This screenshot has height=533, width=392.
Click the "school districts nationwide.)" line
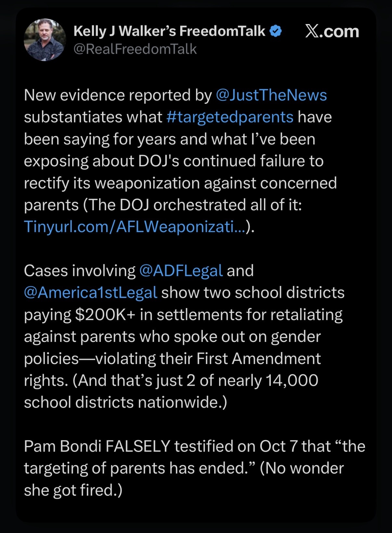tap(125, 402)
